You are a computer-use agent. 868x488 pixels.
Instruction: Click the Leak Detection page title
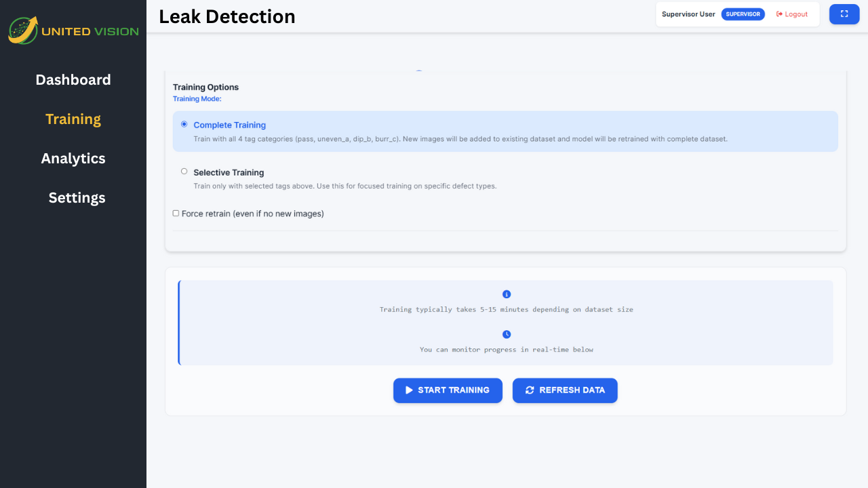click(227, 16)
